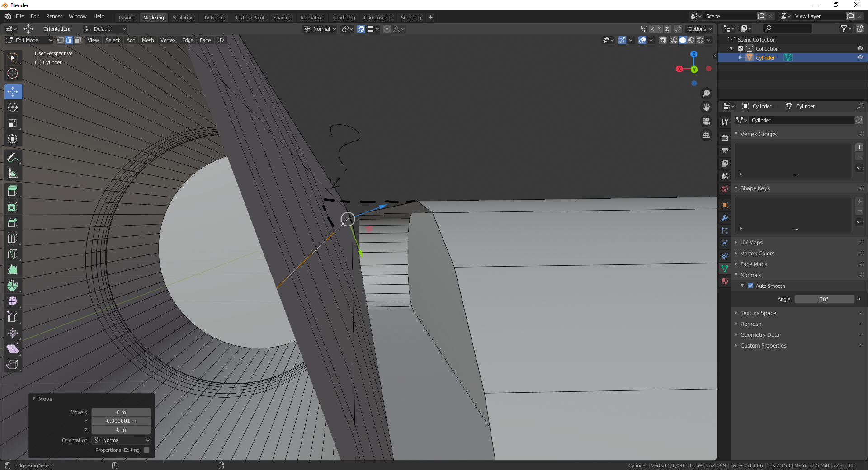Open the Orientation Default dropdown
This screenshot has width=868, height=470.
point(105,29)
